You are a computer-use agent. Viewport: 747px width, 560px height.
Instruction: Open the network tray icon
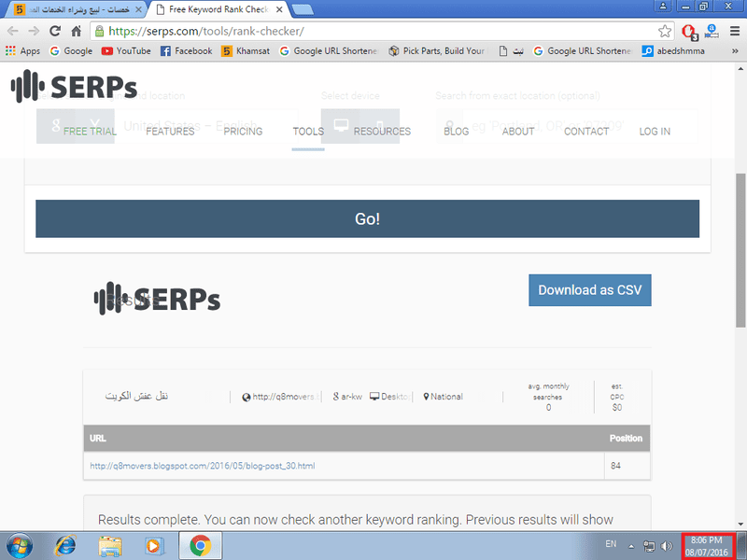pos(649,546)
